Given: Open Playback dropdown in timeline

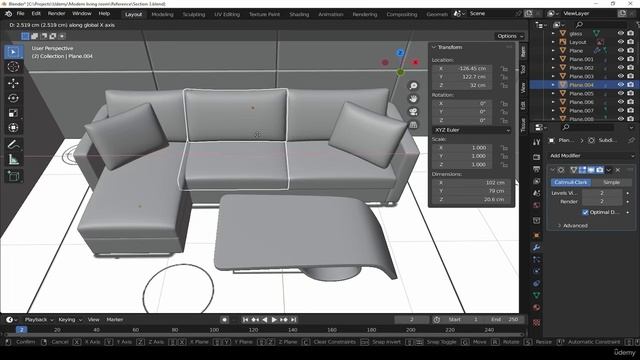Looking at the screenshot, I should (x=38, y=320).
